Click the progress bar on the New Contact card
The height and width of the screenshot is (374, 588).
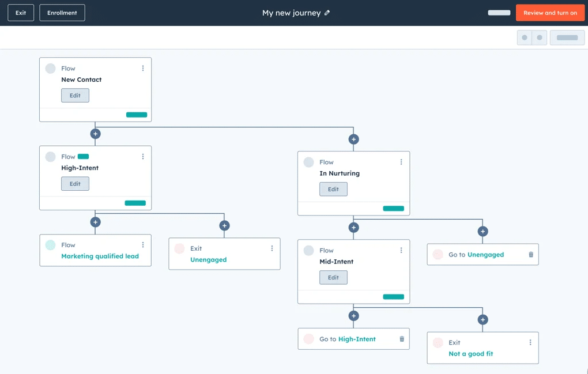(x=137, y=115)
